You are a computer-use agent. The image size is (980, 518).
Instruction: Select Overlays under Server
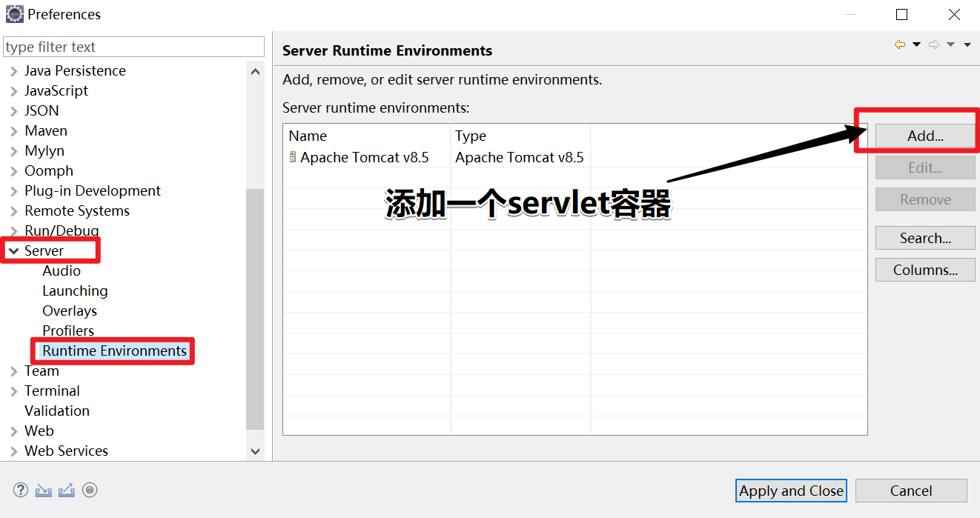[x=70, y=311]
